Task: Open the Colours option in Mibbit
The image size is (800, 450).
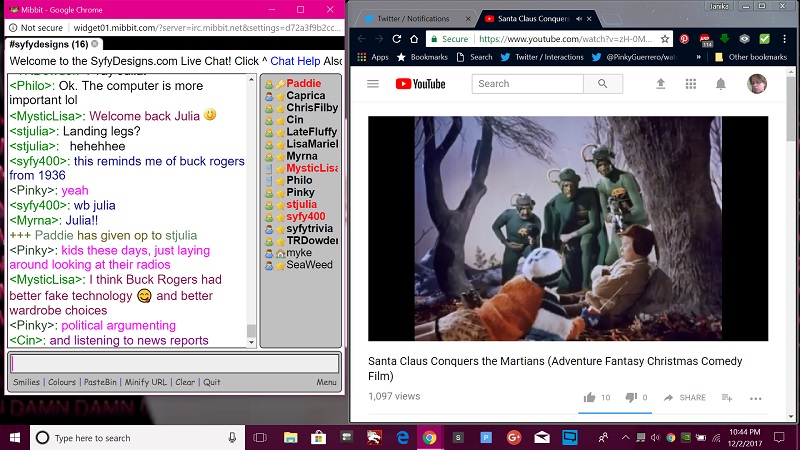Action: pyautogui.click(x=62, y=382)
